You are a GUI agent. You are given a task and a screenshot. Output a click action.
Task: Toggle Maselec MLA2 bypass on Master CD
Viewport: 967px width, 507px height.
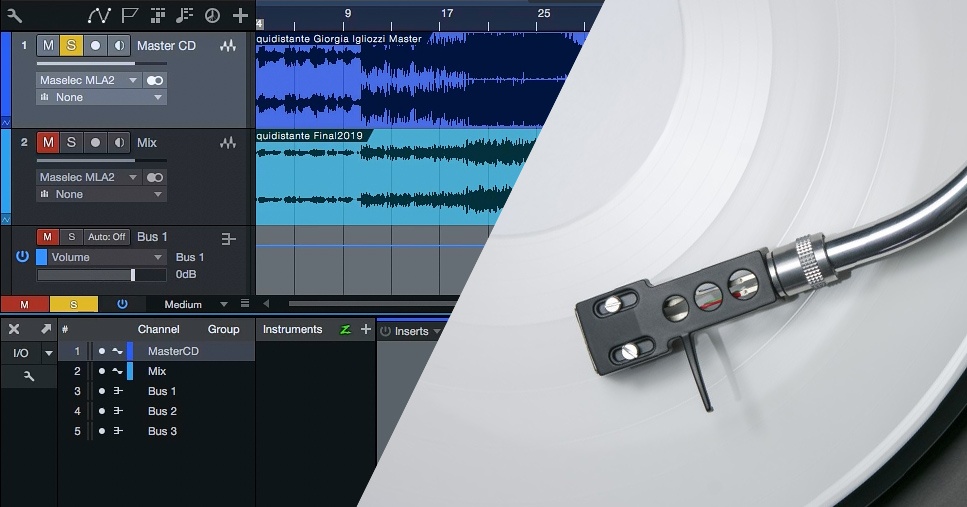[154, 80]
